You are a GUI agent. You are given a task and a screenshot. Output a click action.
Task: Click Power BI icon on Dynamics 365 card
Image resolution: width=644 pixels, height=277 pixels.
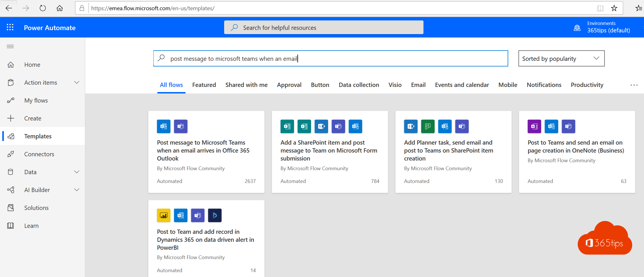click(x=164, y=215)
